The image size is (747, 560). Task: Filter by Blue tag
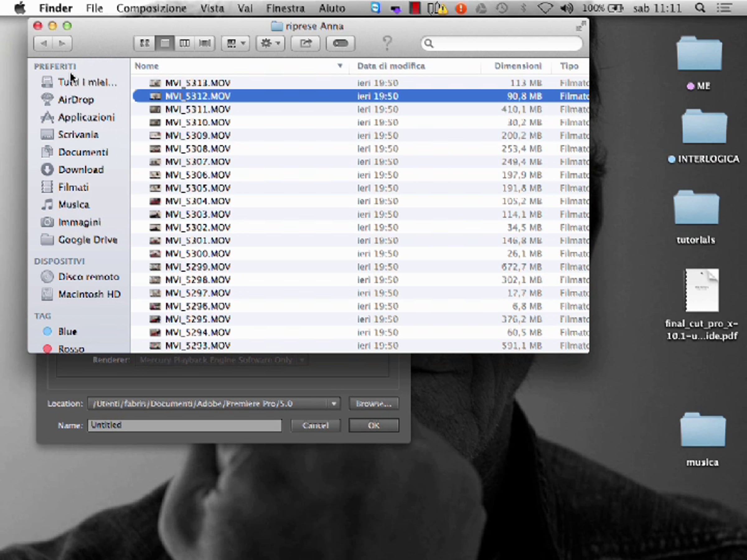(67, 332)
